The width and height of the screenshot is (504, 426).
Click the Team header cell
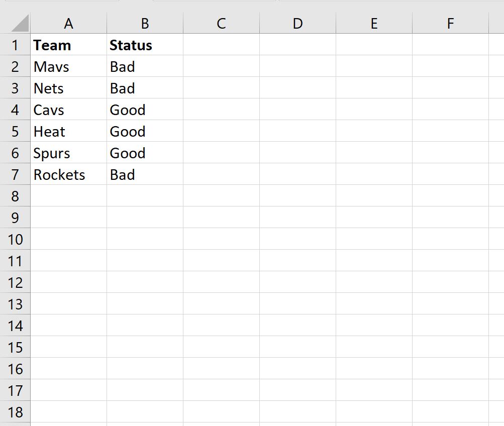click(68, 45)
